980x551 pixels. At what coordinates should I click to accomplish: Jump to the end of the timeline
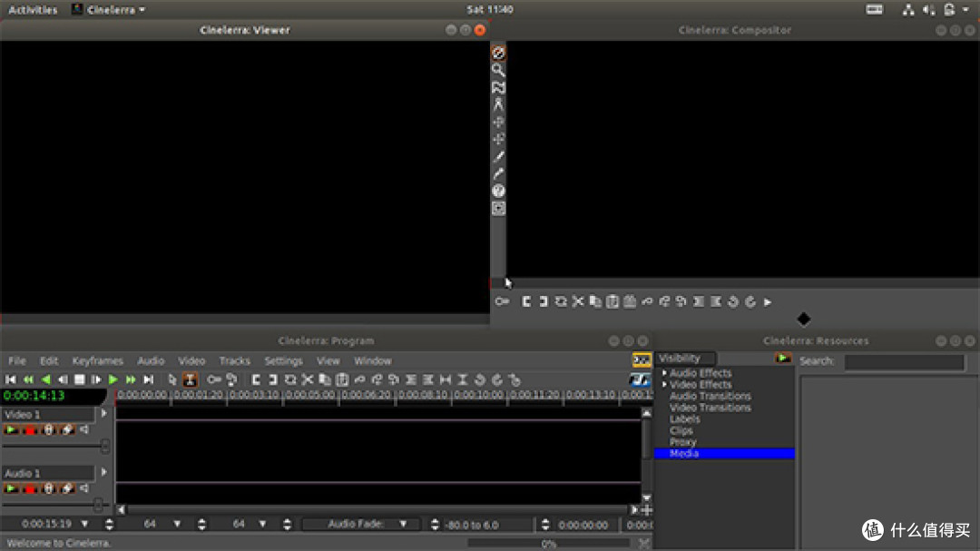[148, 379]
